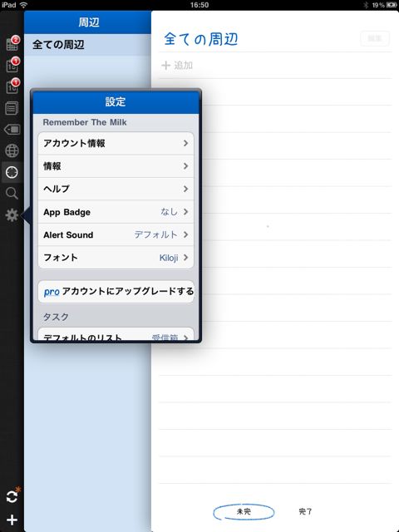Select the 完了 (completed) filter

tap(305, 511)
